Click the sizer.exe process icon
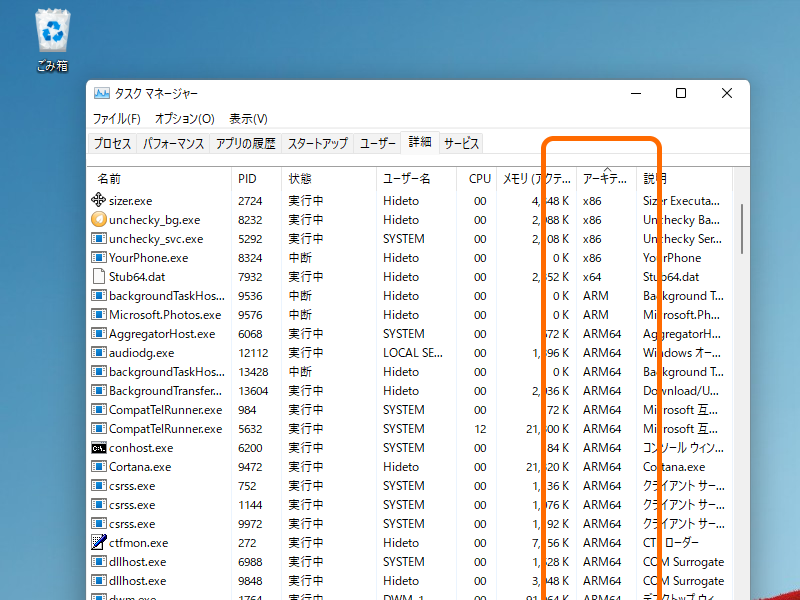The image size is (800, 600). coord(98,200)
